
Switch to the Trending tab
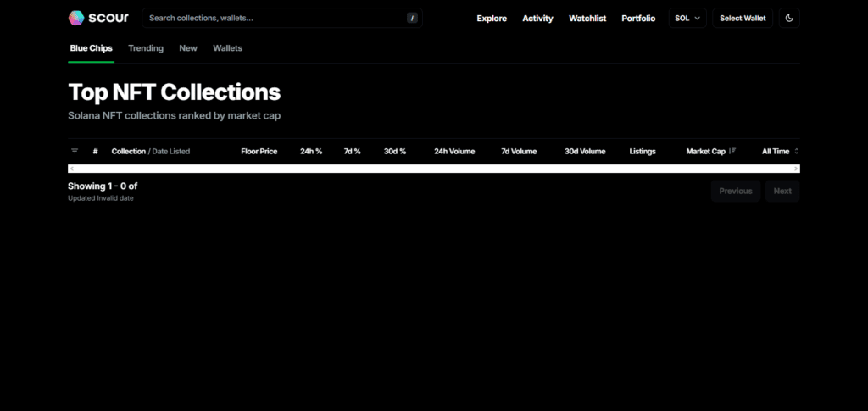(146, 48)
